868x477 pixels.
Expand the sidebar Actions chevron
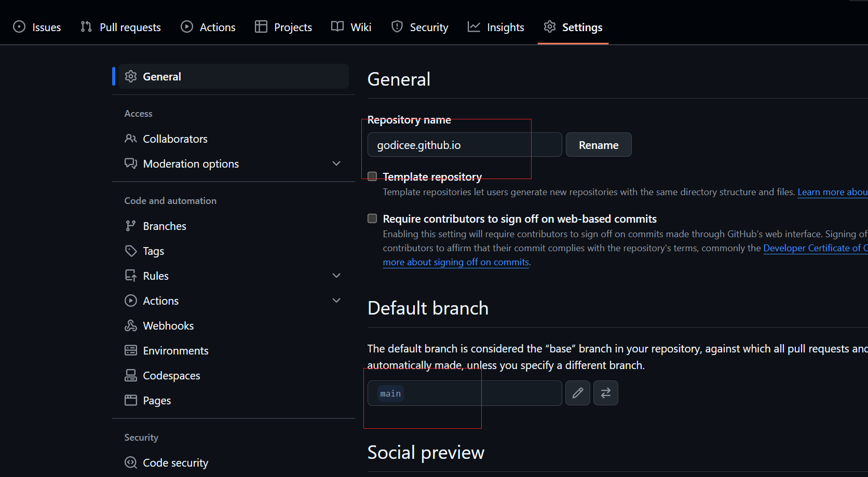point(336,301)
